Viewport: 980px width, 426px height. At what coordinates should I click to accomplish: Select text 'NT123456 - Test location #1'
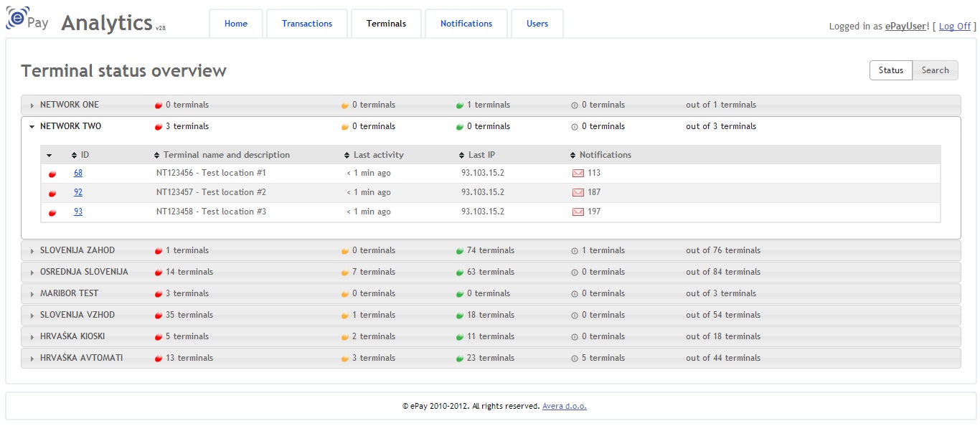click(x=211, y=173)
